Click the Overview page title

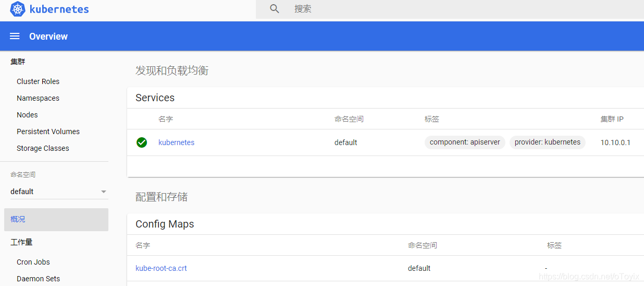pyautogui.click(x=48, y=36)
